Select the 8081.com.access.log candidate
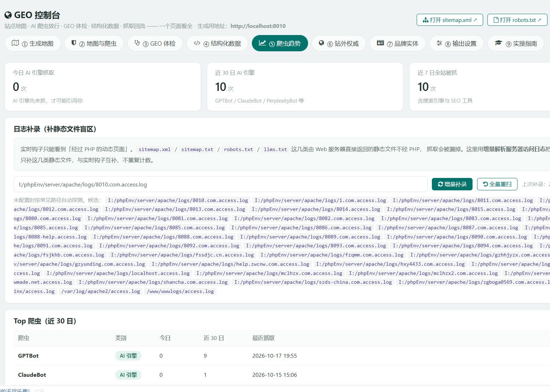Image resolution: width=550 pixels, height=392 pixels. 157,219
